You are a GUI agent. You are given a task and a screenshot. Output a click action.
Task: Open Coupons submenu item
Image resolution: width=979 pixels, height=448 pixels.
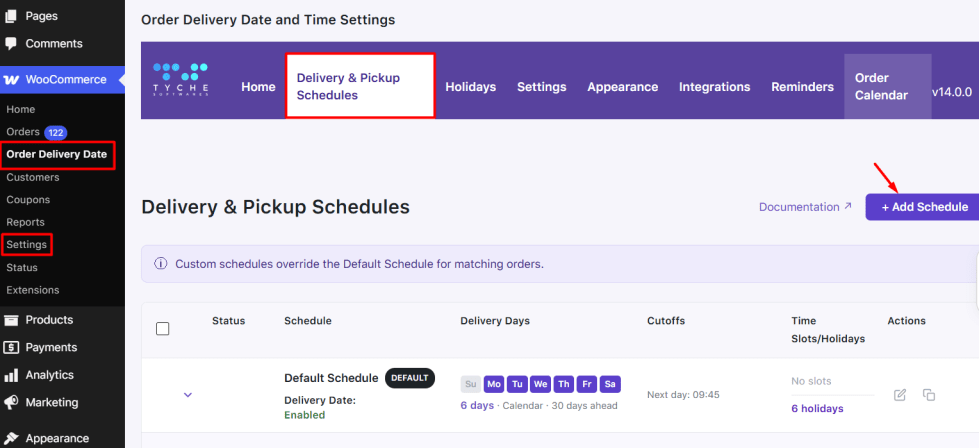point(28,200)
